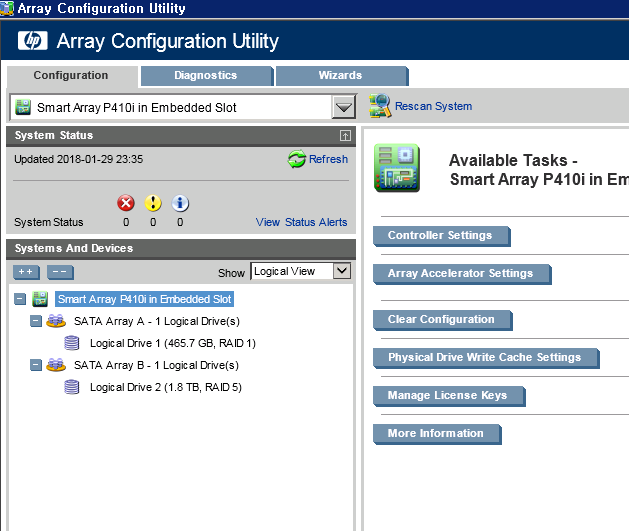
Task: Click the Systems And Devices panel header
Action: [x=181, y=249]
